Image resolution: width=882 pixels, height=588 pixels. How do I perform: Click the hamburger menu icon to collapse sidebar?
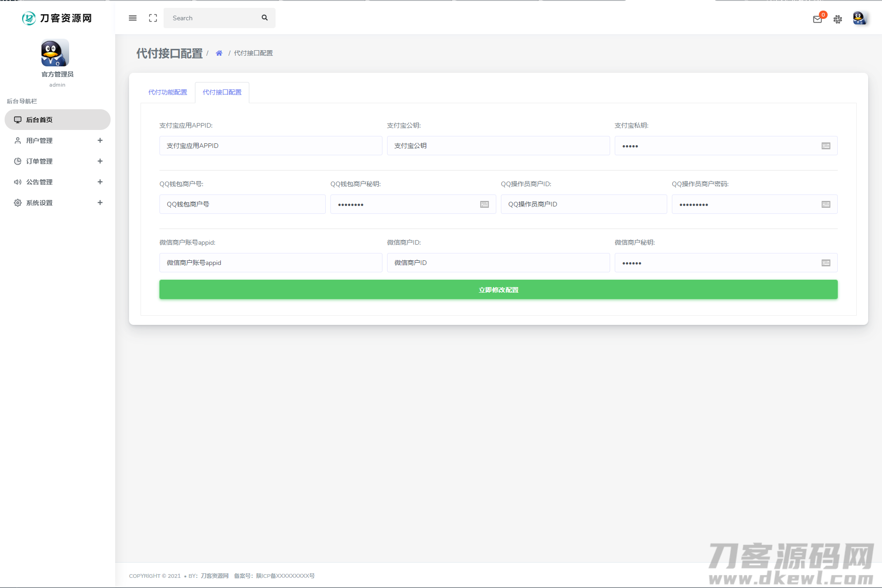click(x=133, y=18)
